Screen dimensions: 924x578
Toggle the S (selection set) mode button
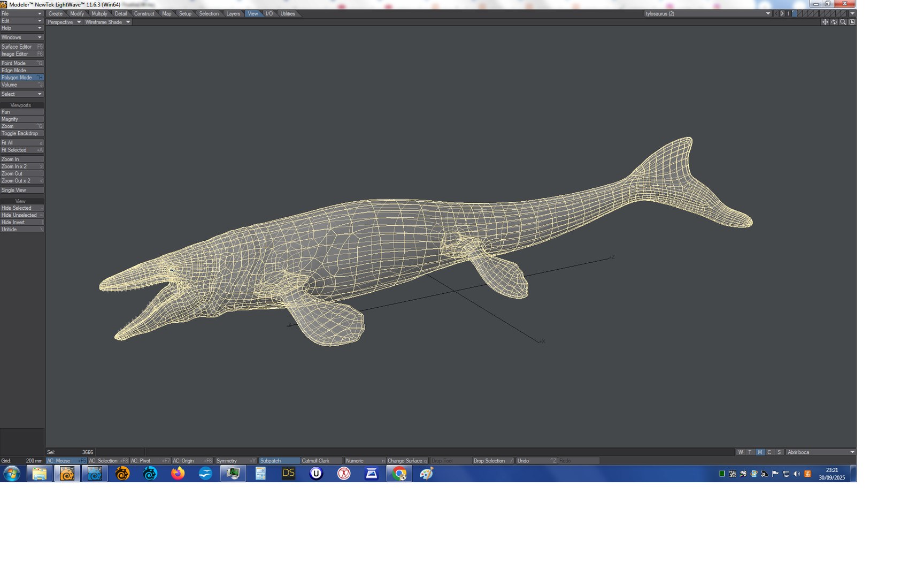[x=779, y=452]
